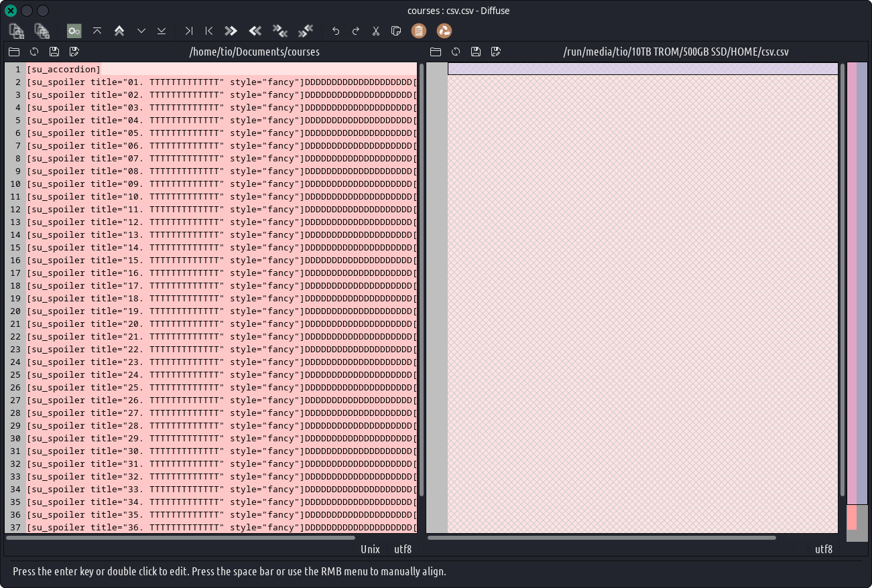
Task: Merge from left then right
Action: tap(280, 31)
